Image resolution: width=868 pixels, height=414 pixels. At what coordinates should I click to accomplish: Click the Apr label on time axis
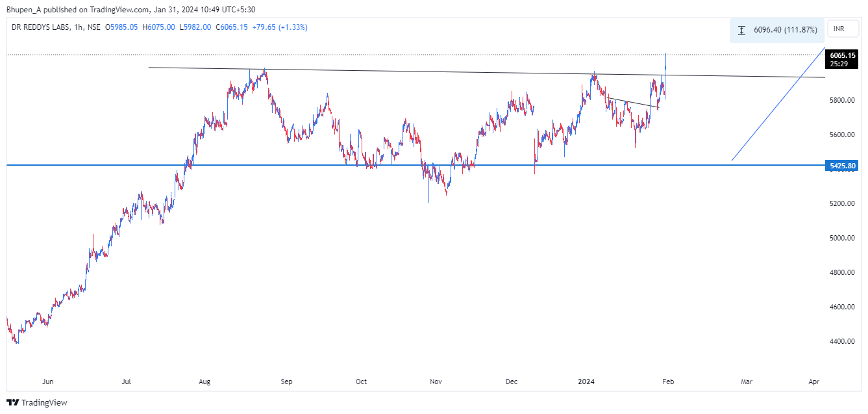click(814, 382)
